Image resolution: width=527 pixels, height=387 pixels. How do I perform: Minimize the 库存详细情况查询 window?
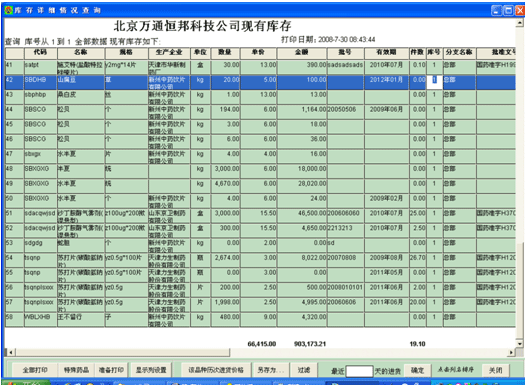pyautogui.click(x=496, y=10)
